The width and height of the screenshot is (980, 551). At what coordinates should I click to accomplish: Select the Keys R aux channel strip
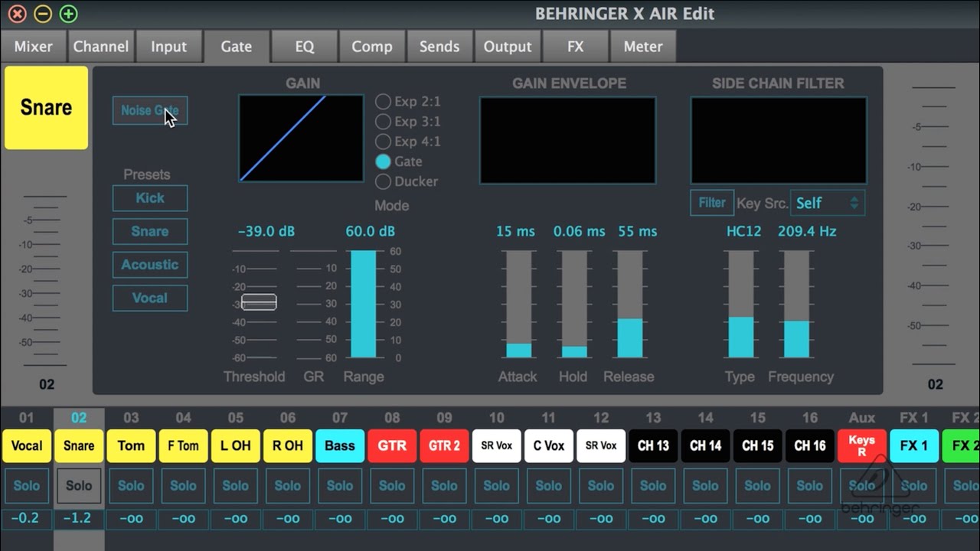pos(862,446)
